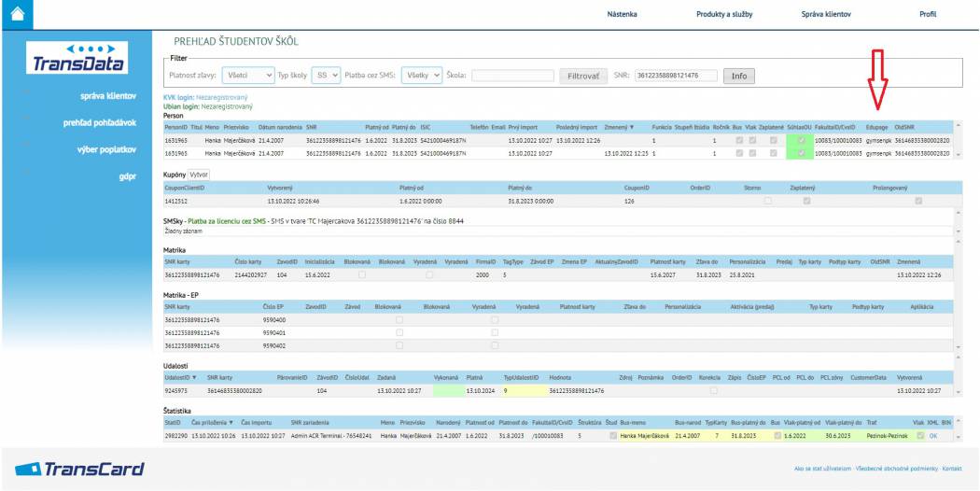Image resolution: width=980 pixels, height=491 pixels.
Task: Go to Správa klientov in top navigation
Action: [x=826, y=14]
